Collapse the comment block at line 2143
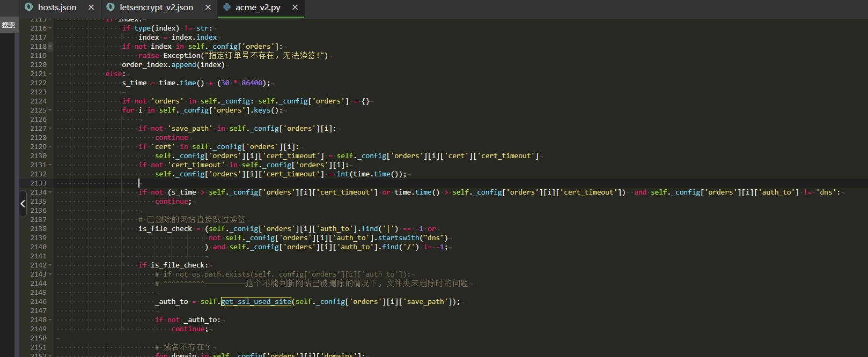Image resolution: width=868 pixels, height=357 pixels. tap(50, 274)
